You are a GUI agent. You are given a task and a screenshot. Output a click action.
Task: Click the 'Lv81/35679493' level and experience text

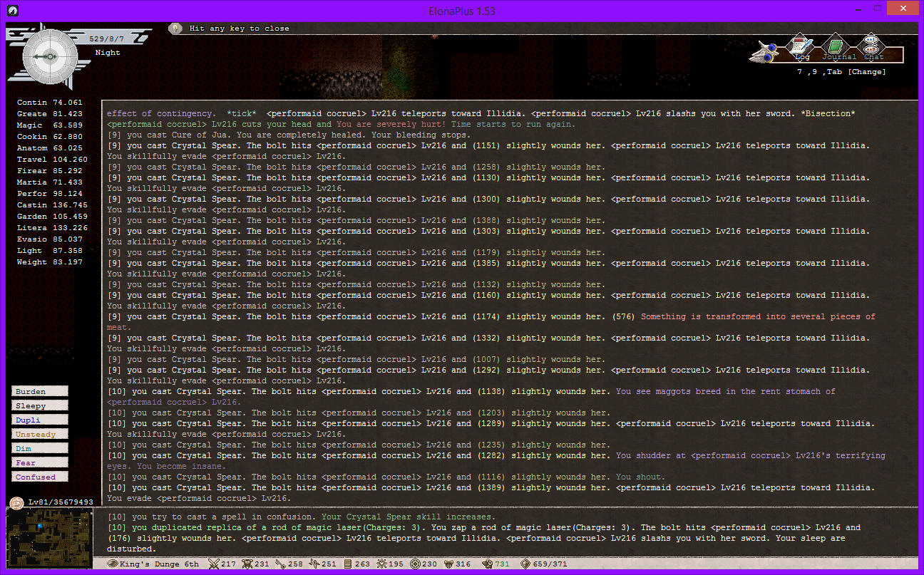[61, 502]
